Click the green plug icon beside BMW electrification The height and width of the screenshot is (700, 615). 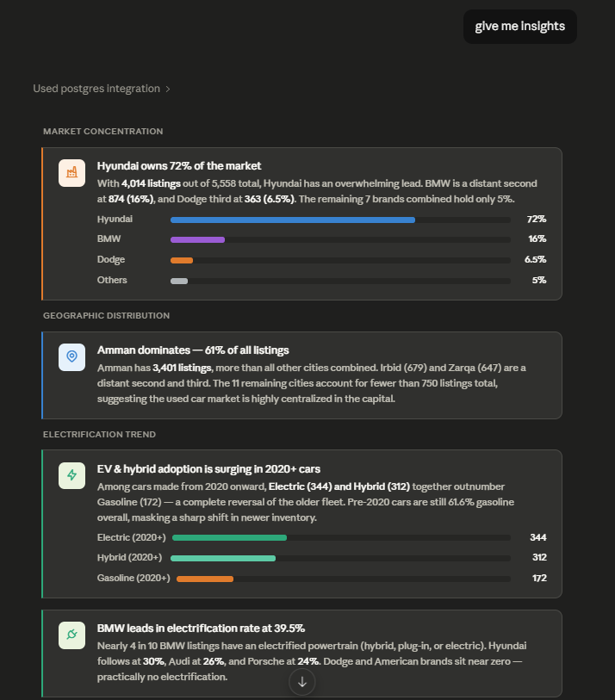click(71, 635)
